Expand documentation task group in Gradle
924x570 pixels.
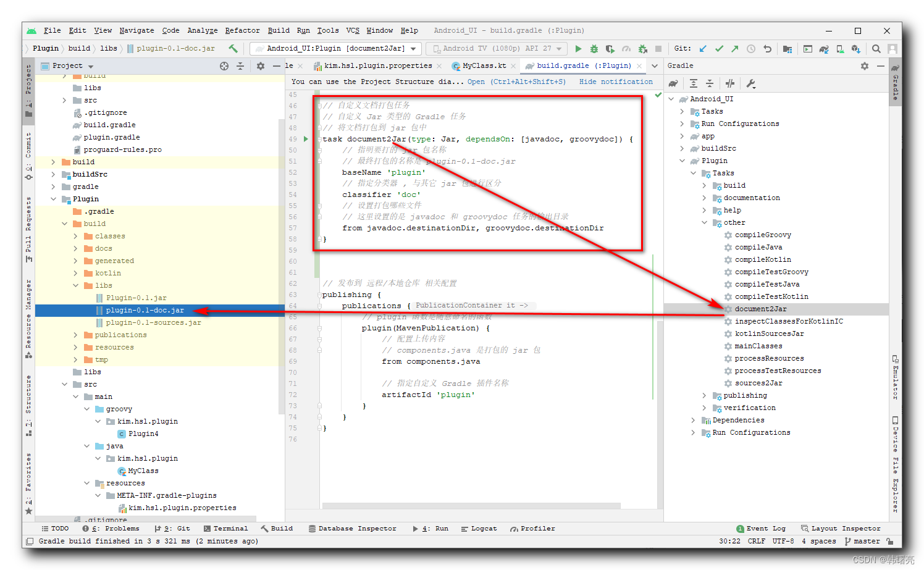pyautogui.click(x=704, y=198)
